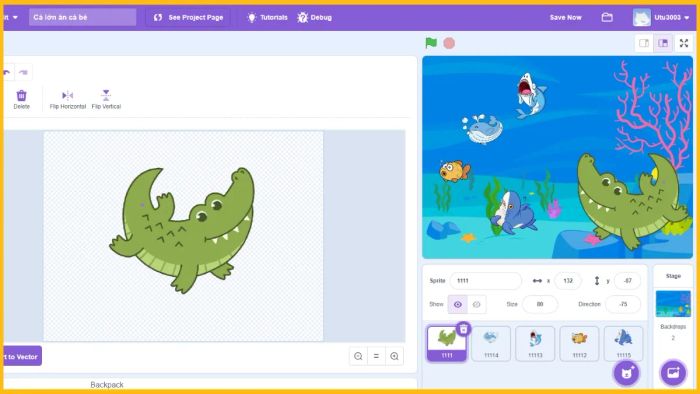The width and height of the screenshot is (700, 394).
Task: Zoom in on the paint canvas
Action: [394, 356]
